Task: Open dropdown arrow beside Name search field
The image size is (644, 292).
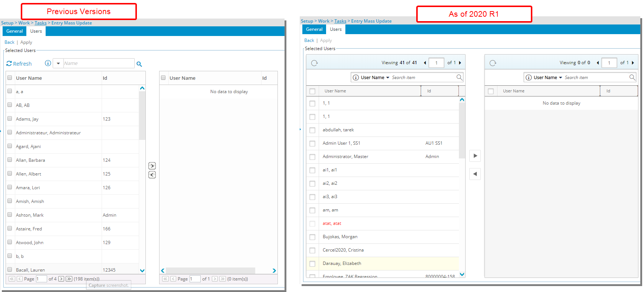Action: tap(58, 63)
